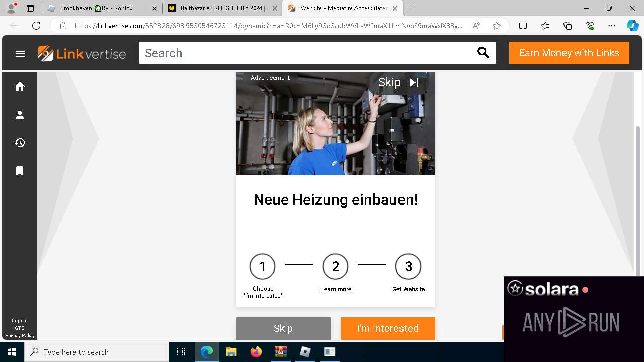Close the Brookhaven Roblox tab
The width and height of the screenshot is (644, 362).
154,8
